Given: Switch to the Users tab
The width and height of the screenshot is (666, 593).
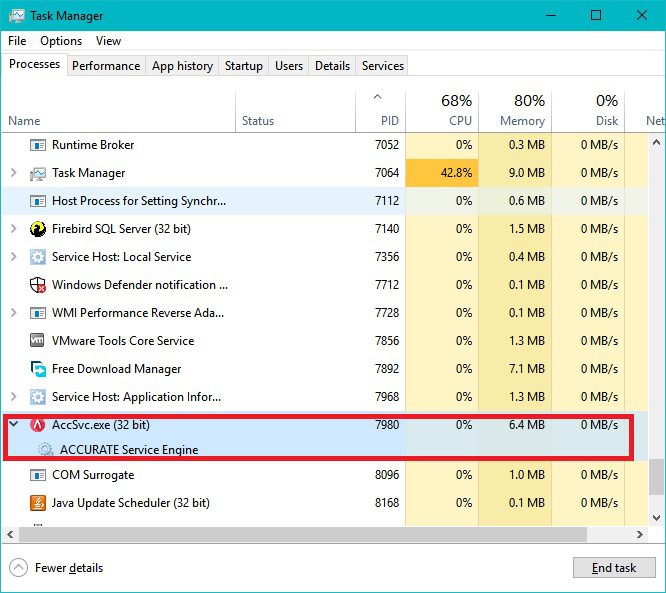Looking at the screenshot, I should [x=289, y=66].
